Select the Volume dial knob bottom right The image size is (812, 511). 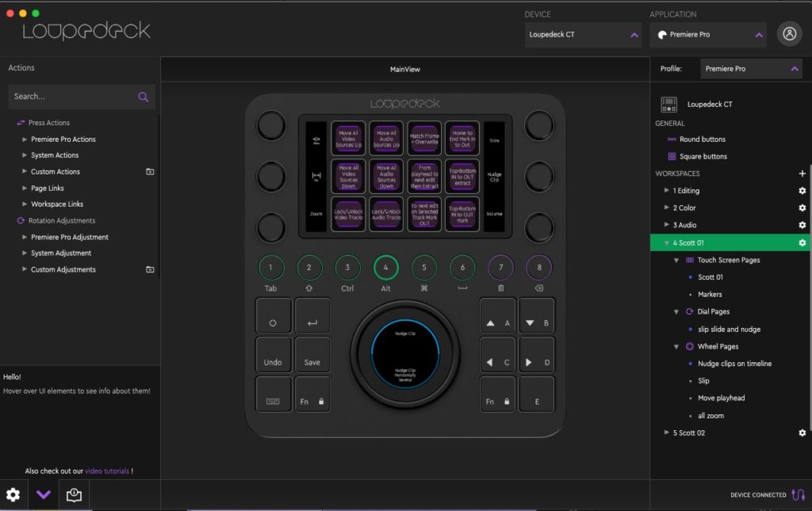(x=538, y=227)
